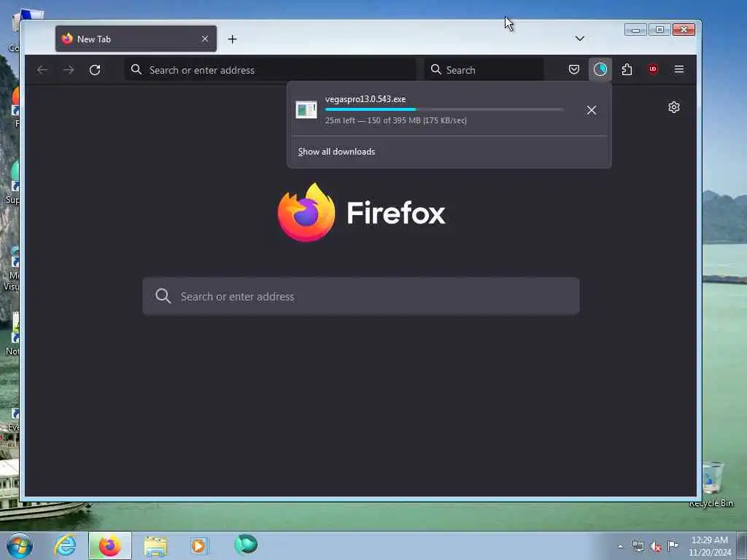The image size is (747, 560).
Task: Cancel the vegaspro13.0.543.exe download
Action: (x=592, y=111)
